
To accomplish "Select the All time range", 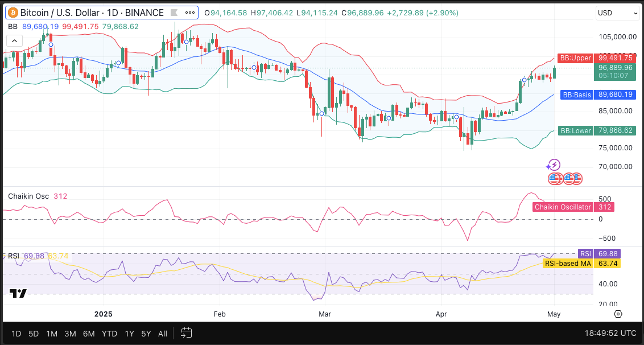I will (x=163, y=334).
